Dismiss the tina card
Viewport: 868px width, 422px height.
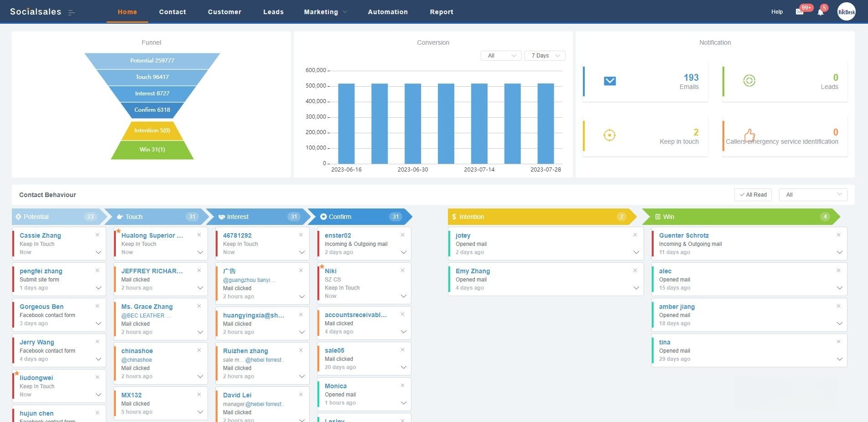click(x=838, y=342)
